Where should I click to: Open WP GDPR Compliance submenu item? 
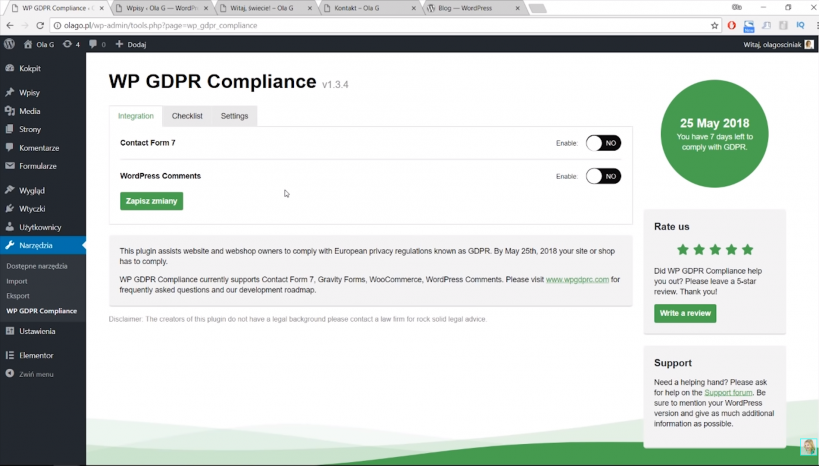coord(41,311)
